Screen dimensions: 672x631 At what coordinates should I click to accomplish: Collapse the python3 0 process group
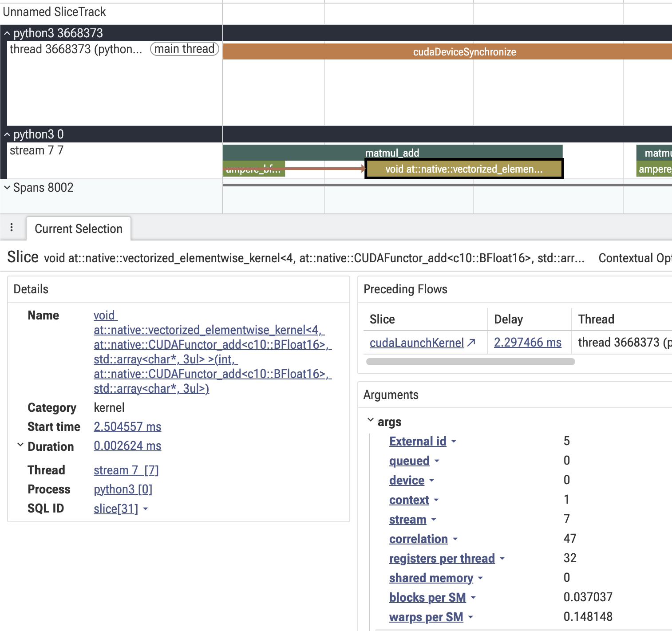tap(7, 134)
